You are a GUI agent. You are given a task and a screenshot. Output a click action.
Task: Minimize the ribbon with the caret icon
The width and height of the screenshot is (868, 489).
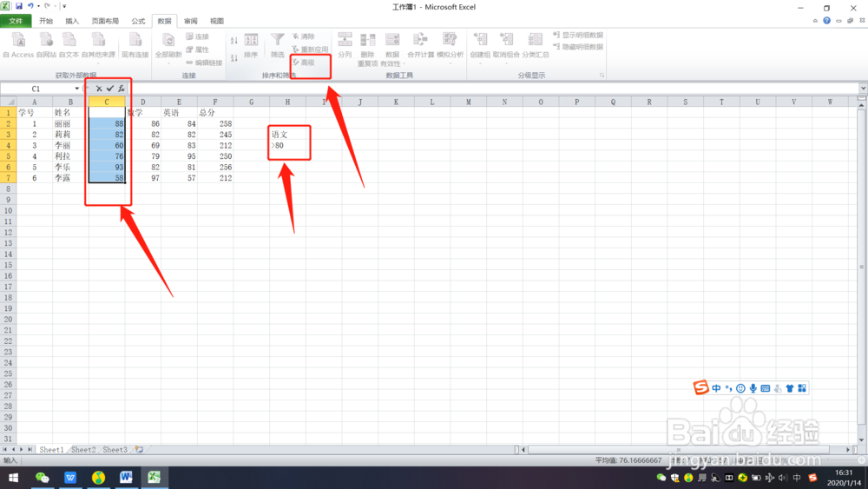click(815, 21)
